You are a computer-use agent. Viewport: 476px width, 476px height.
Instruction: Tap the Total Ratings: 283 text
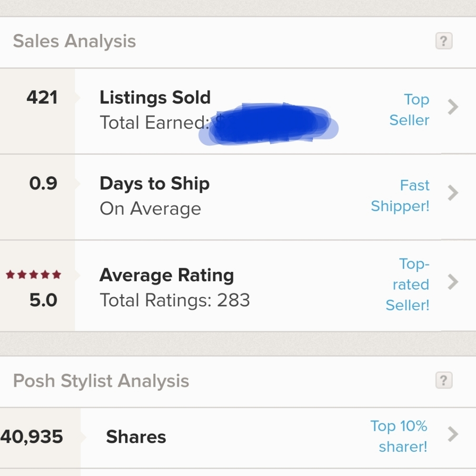(175, 300)
